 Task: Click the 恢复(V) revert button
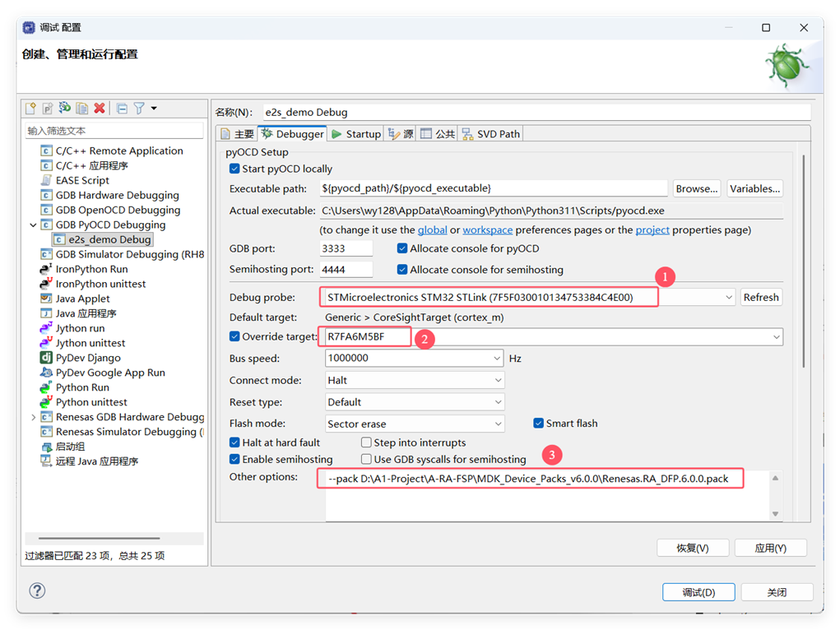[x=693, y=548]
